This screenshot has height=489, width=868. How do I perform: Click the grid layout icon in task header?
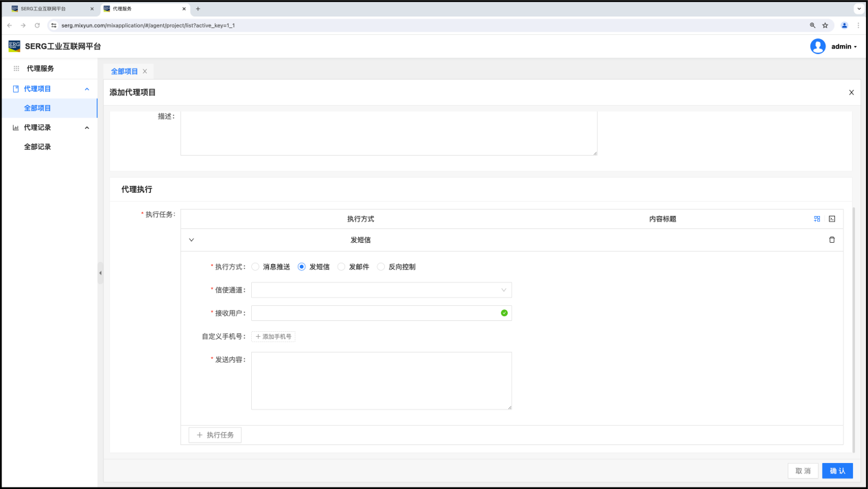point(817,219)
